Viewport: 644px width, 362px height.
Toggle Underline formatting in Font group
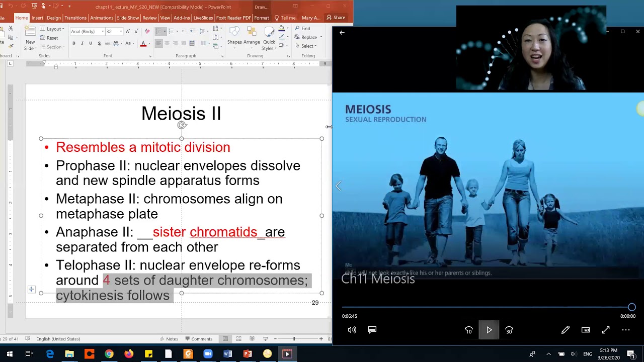91,43
